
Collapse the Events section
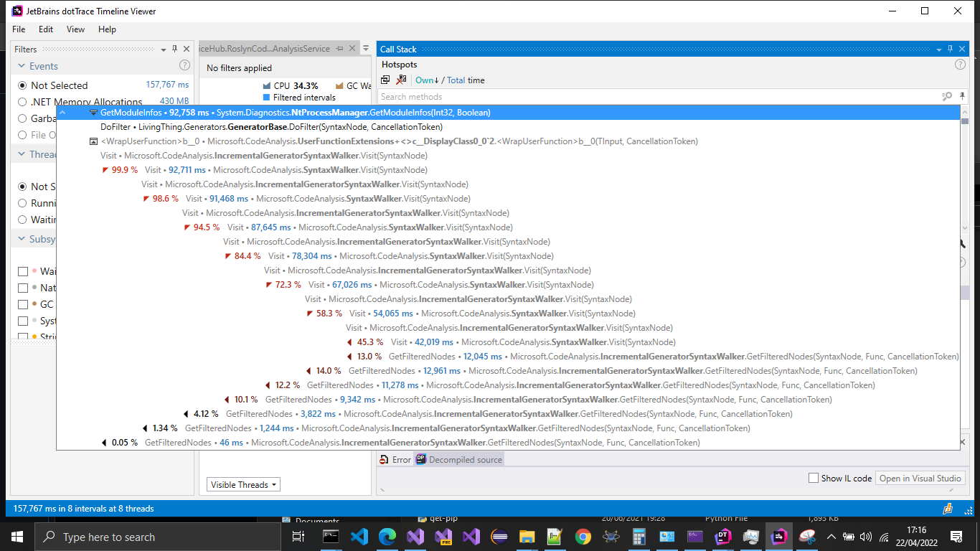coord(21,66)
